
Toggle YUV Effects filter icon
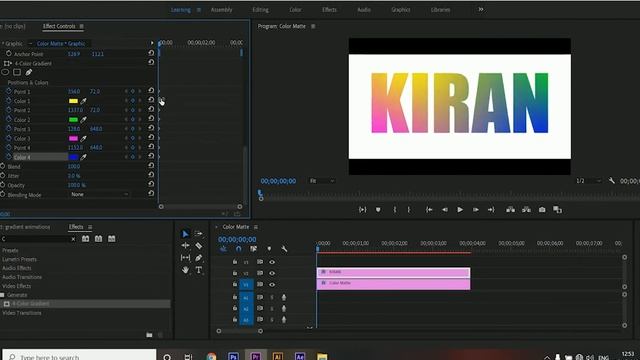111,239
